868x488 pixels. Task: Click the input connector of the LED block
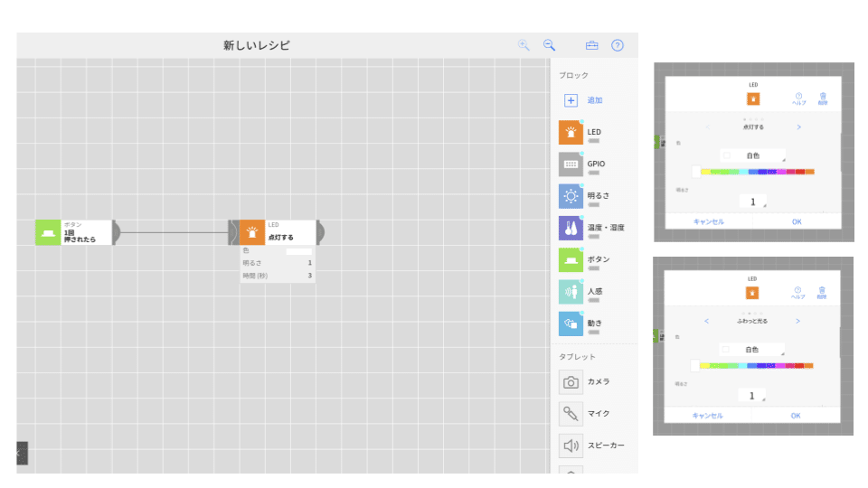(234, 232)
